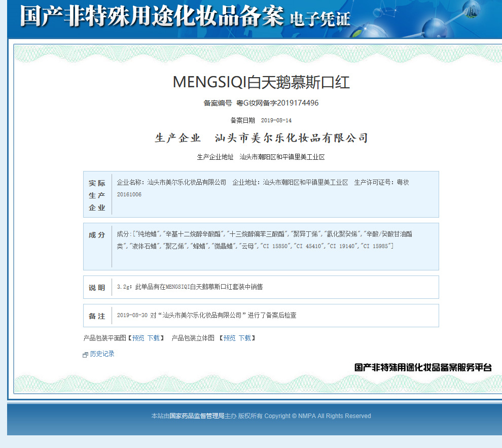Click the 成分 row label
Screen dimensions: 502x448
click(x=97, y=235)
